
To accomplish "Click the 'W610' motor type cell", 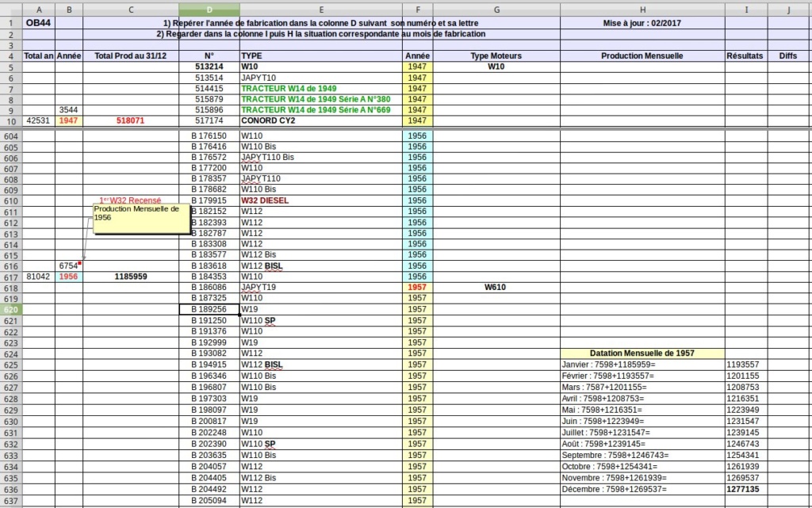I will point(496,287).
